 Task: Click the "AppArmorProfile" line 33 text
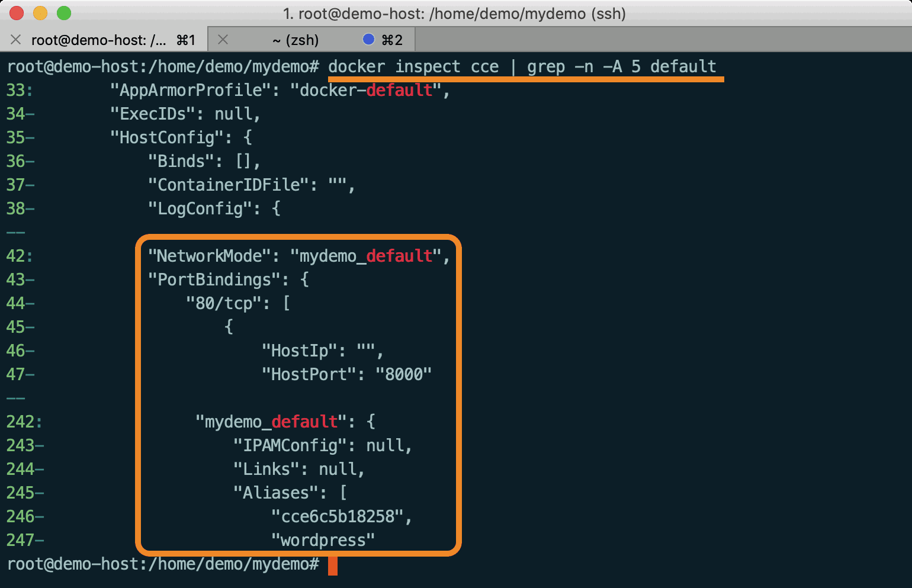280,90
